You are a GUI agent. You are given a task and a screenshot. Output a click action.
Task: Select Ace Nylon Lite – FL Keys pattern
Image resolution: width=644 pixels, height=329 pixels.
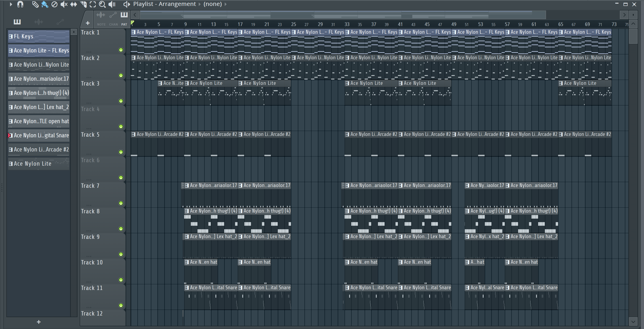pyautogui.click(x=39, y=51)
